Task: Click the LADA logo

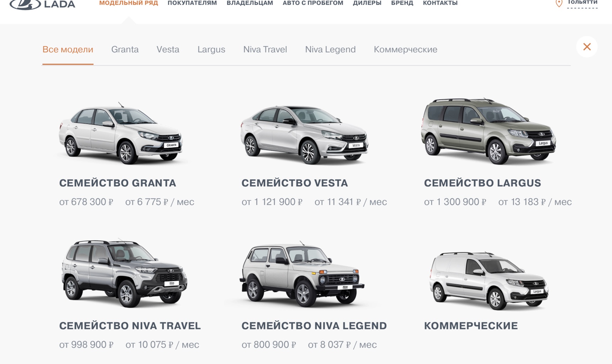Action: point(42,4)
